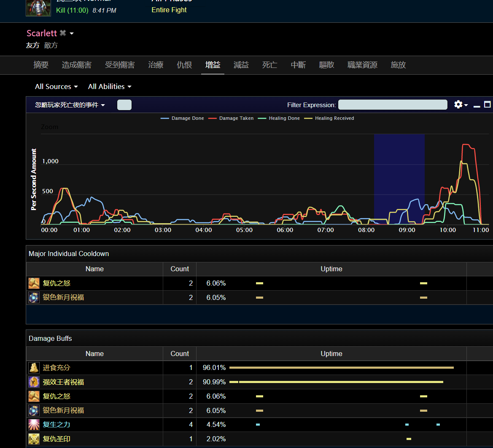Minimize the graph panel
Screen dimensions: 493x448
tap(477, 106)
